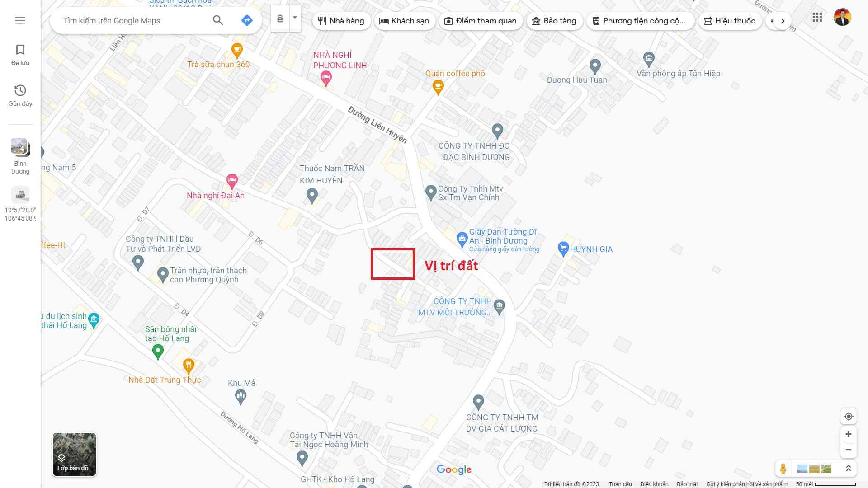The width and height of the screenshot is (868, 488).
Task: Toggle the Lớp bản đồ layer
Action: point(74,454)
